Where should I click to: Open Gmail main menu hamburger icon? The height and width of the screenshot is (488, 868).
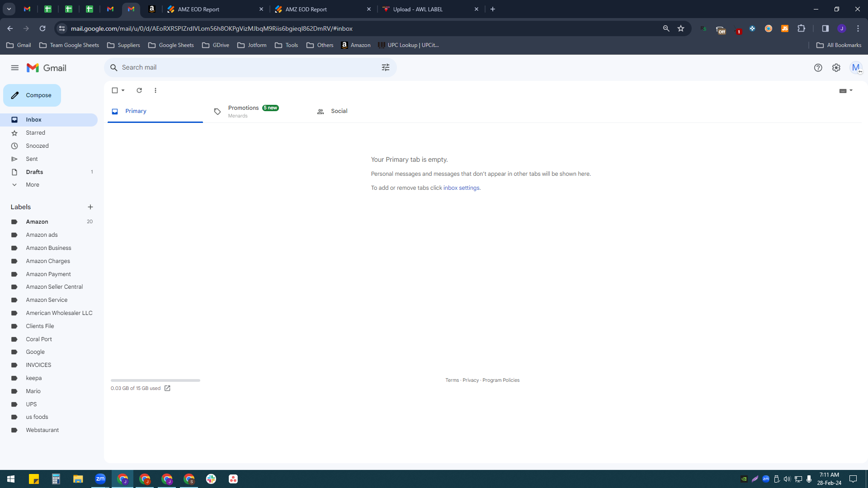click(x=15, y=68)
